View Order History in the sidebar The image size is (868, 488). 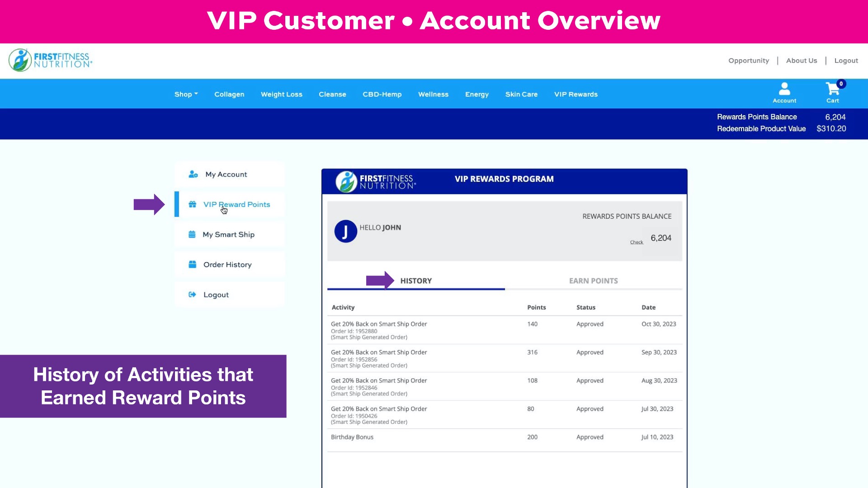tap(230, 264)
